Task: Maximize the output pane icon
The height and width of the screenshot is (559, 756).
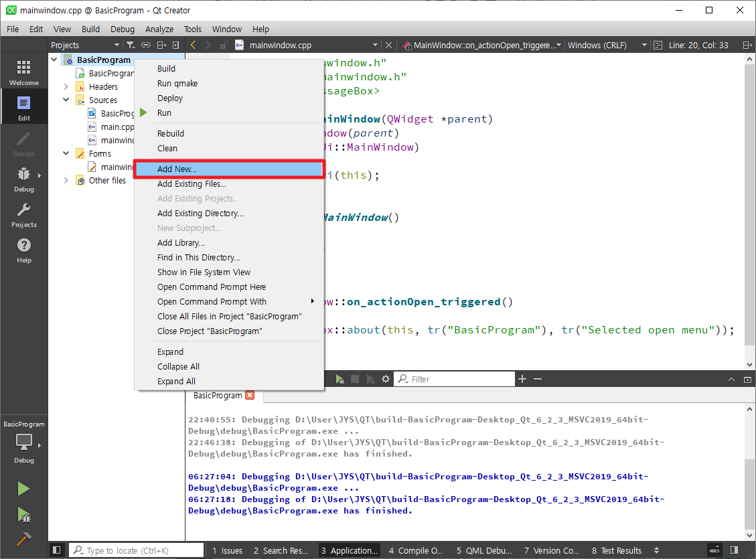Action: 747,380
